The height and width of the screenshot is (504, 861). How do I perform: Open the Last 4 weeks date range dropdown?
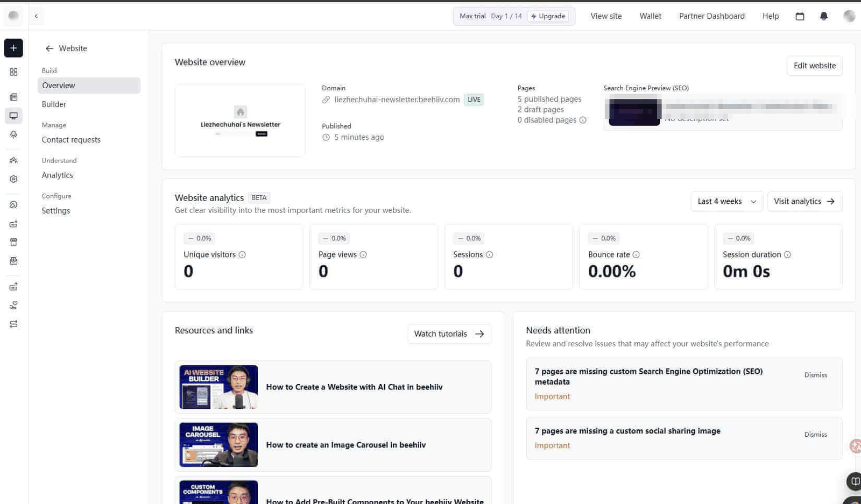coord(726,202)
